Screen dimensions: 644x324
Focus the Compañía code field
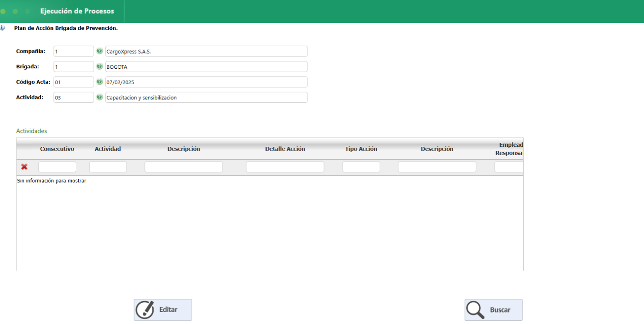[x=74, y=51]
